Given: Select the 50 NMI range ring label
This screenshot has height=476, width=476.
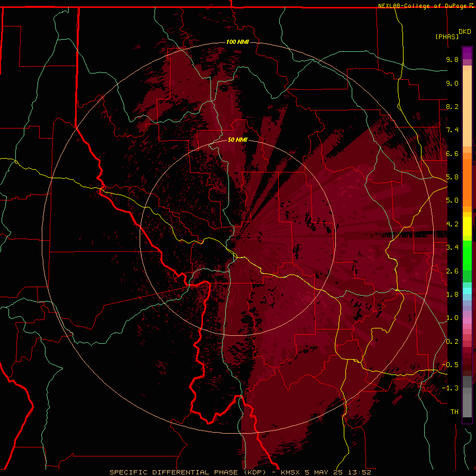Looking at the screenshot, I should pyautogui.click(x=237, y=140).
